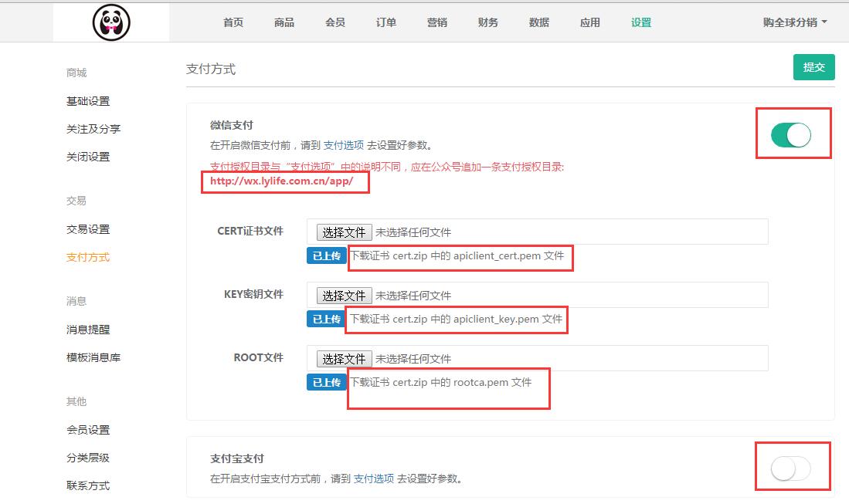849x504 pixels.
Task: Click the 交易 sidebar group label
Action: (76, 201)
